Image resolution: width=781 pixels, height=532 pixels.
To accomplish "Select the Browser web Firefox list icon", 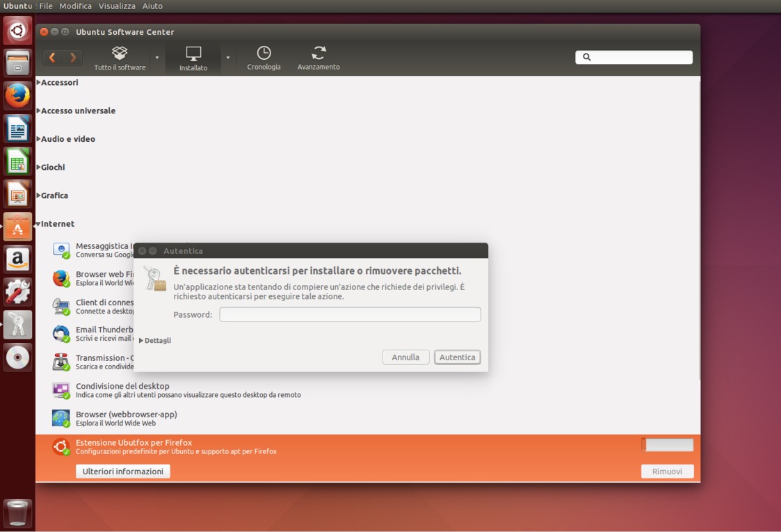I will click(x=61, y=278).
